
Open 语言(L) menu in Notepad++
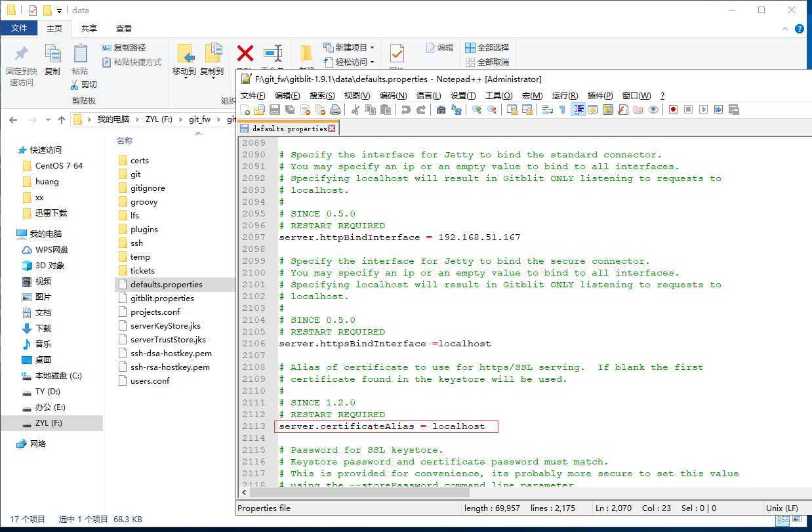[x=428, y=96]
